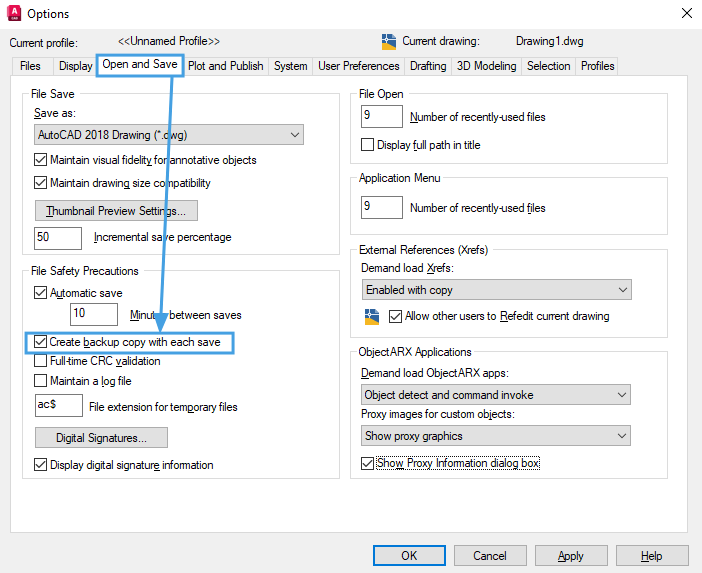The width and height of the screenshot is (702, 573).
Task: Click the drawing icon beside Allow other users
Action: pos(372,316)
